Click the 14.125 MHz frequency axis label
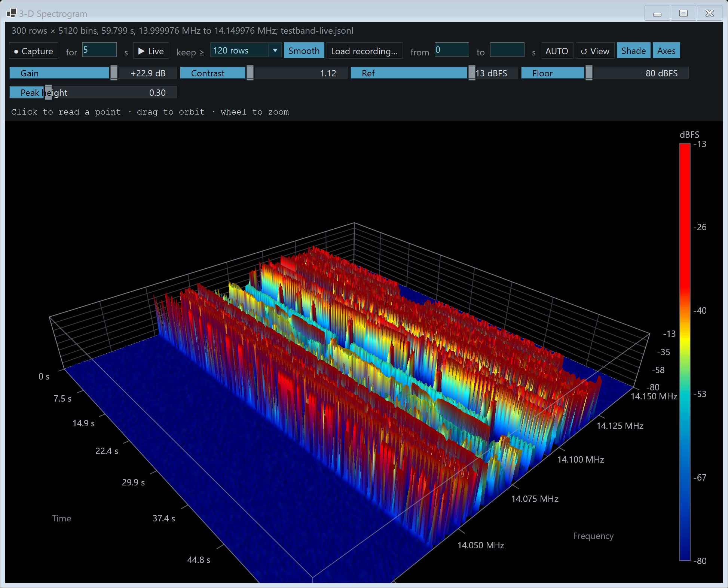The width and height of the screenshot is (728, 588). (620, 426)
